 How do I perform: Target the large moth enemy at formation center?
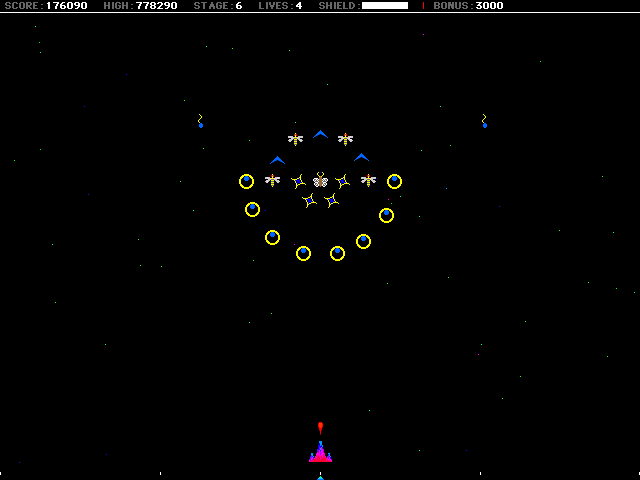click(x=320, y=180)
